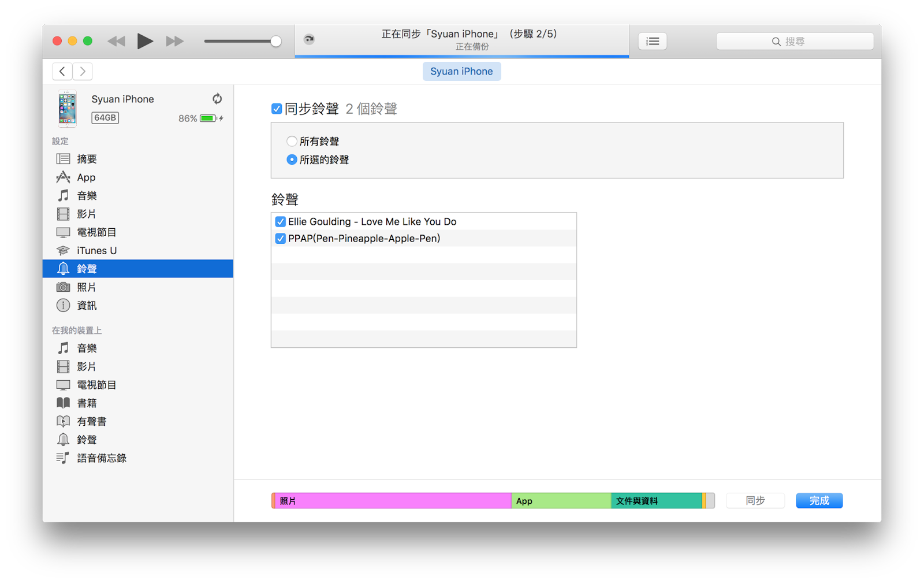924x583 pixels.
Task: Click the sync status title text
Action: pos(469,34)
